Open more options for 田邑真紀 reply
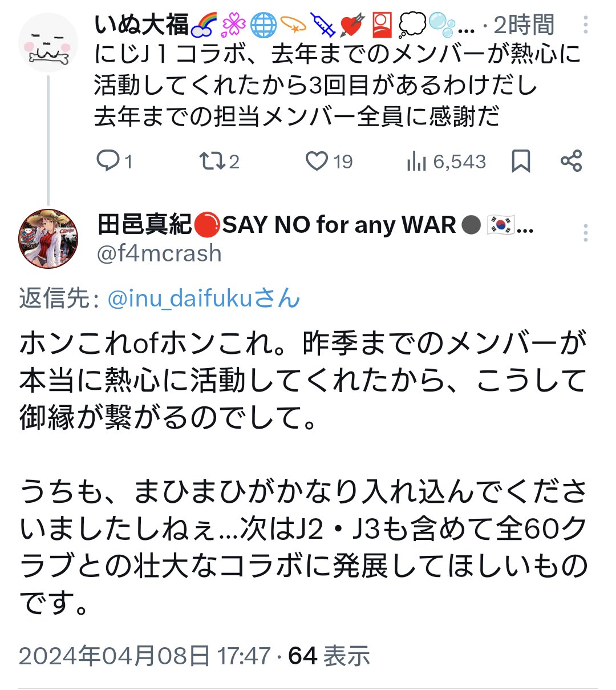The width and height of the screenshot is (616, 690). click(x=586, y=232)
